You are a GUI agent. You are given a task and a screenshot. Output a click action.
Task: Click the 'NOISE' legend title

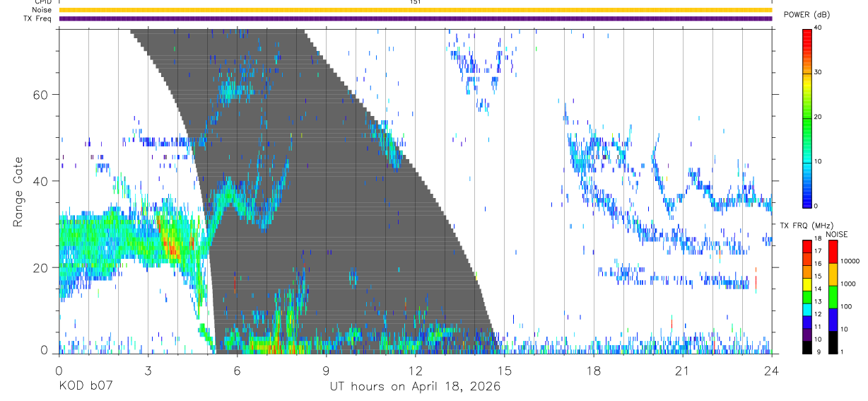837,234
